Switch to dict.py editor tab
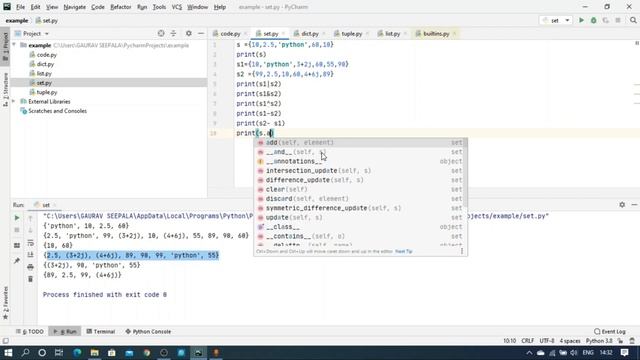The width and height of the screenshot is (640, 360). click(x=310, y=33)
